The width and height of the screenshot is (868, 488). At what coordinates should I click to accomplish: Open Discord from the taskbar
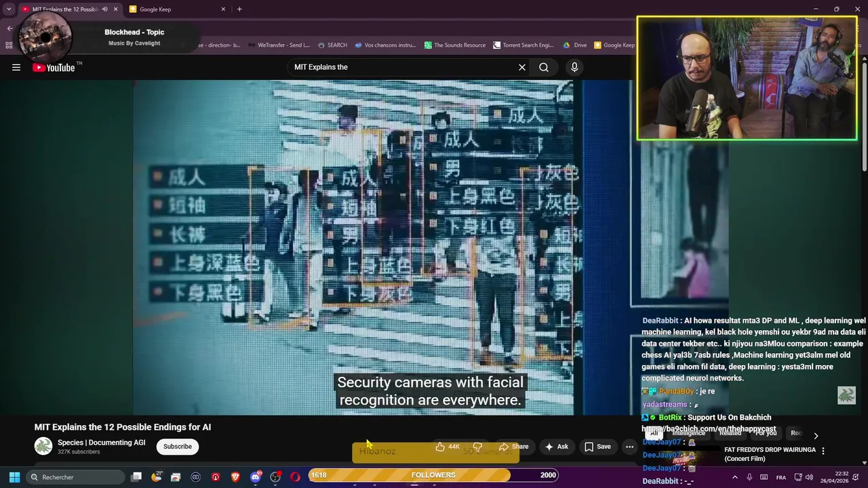point(256,477)
